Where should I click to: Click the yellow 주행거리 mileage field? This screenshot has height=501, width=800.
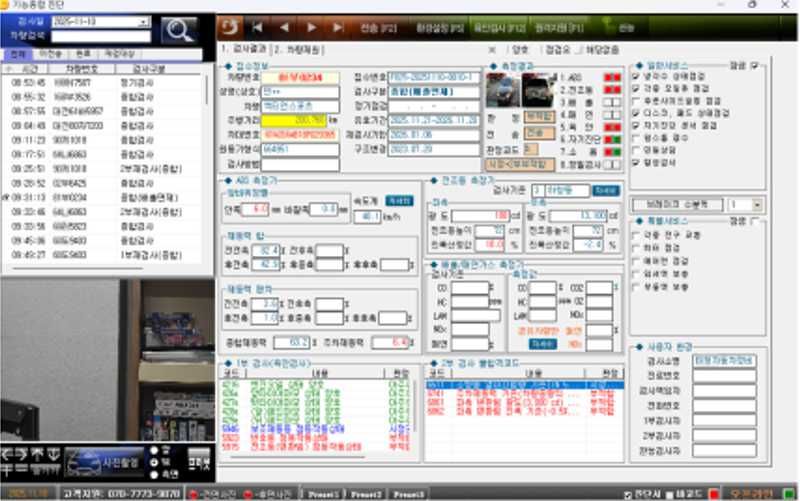[x=288, y=118]
